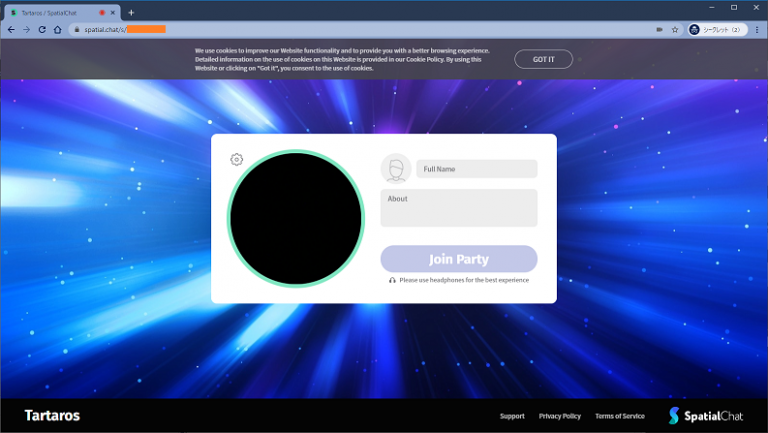Bookmark this page with star icon
Viewport: 768px width, 433px height.
[675, 30]
